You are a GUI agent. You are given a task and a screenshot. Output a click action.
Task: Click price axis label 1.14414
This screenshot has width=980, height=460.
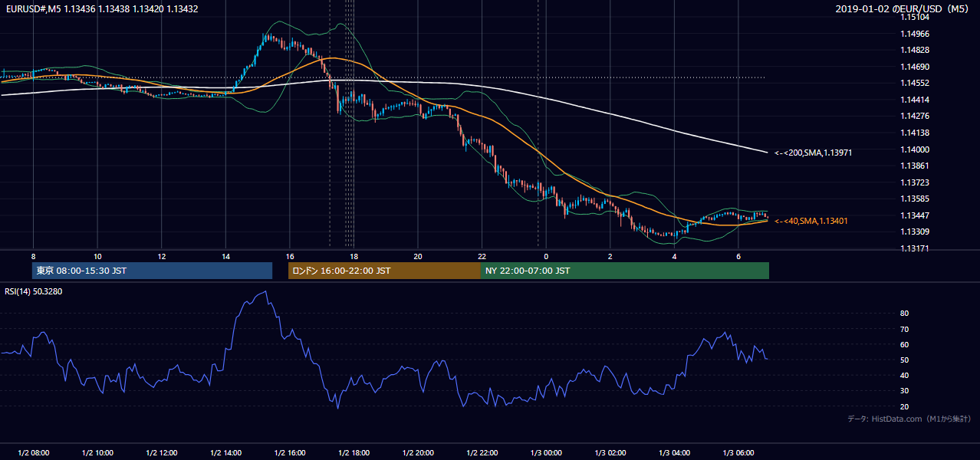[x=915, y=100]
